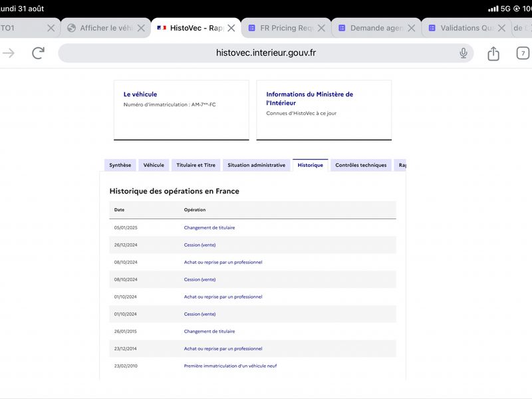Open the Véhicule tab
532x399 pixels.
[154, 165]
